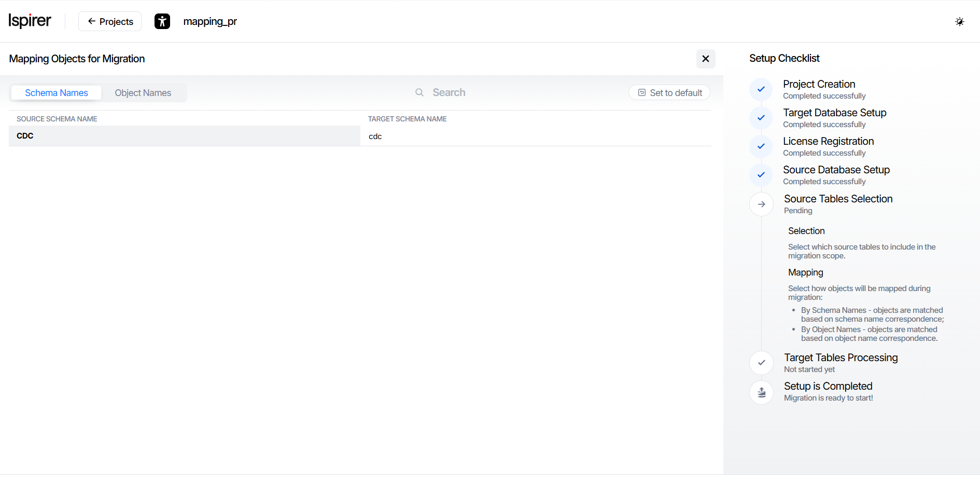This screenshot has height=481, width=980.
Task: Click the Project Creation checkmark icon
Action: point(761,89)
